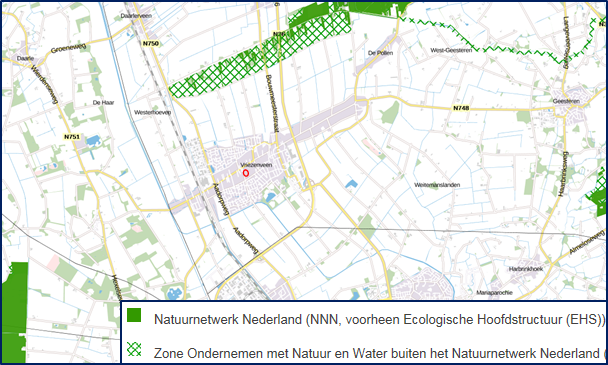
Task: Click the N748 road shield
Action: [x=461, y=108]
